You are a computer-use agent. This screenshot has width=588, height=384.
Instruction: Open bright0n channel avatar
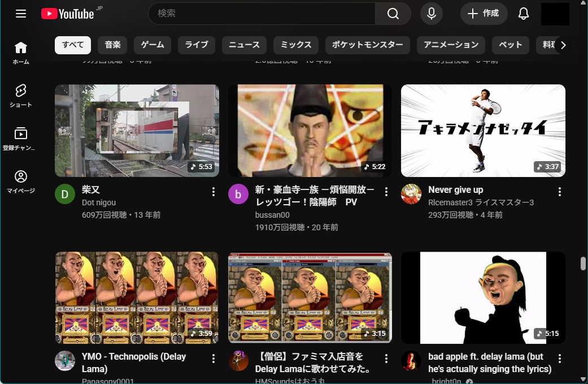click(411, 361)
